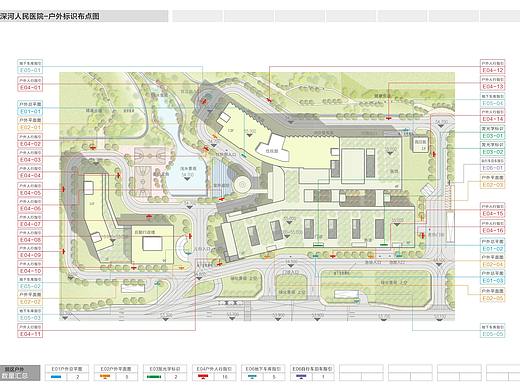Click the E04 legend heading text
This screenshot has height=390, width=520.
click(214, 369)
